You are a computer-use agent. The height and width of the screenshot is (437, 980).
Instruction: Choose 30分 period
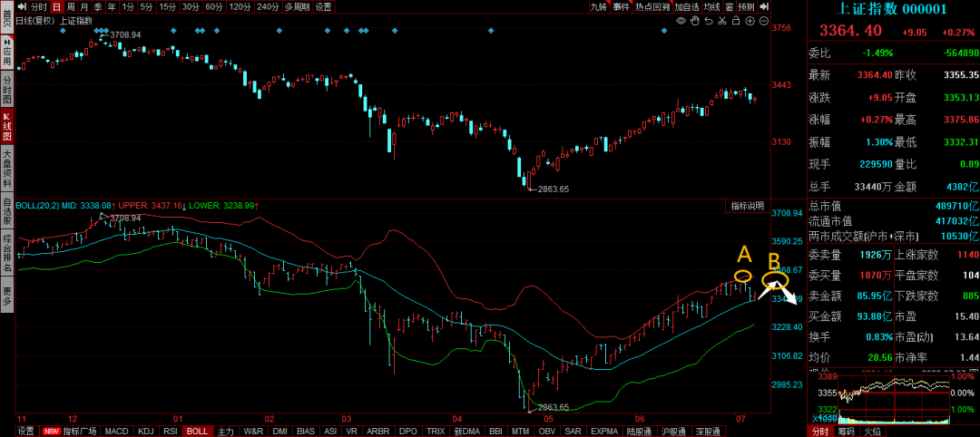191,7
